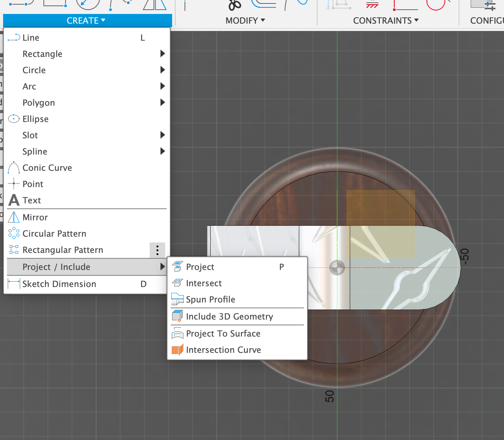The image size is (504, 440).
Task: Expand the Circle submenu arrow
Action: [162, 70]
